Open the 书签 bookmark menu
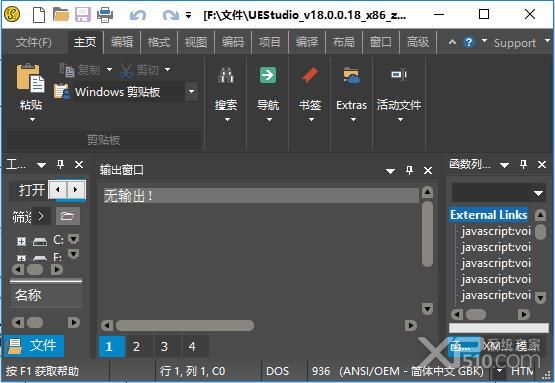This screenshot has height=383, width=555. [x=310, y=94]
